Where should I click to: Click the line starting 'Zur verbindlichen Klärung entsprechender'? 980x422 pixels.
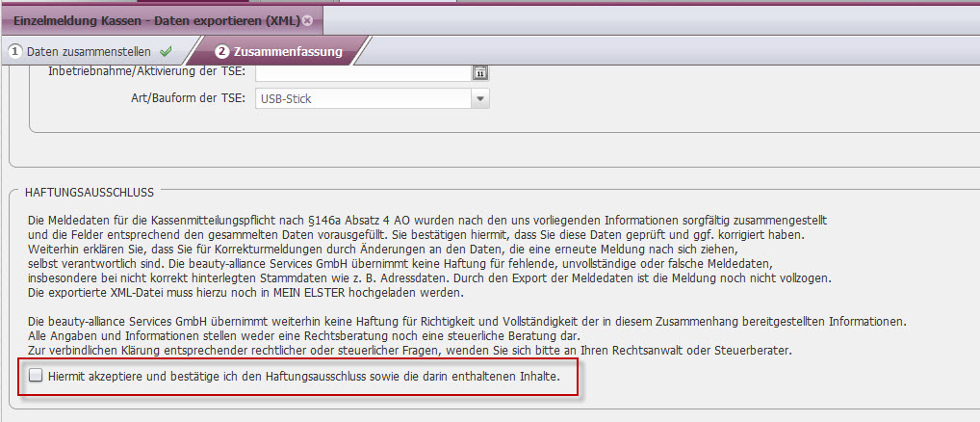[x=411, y=350]
